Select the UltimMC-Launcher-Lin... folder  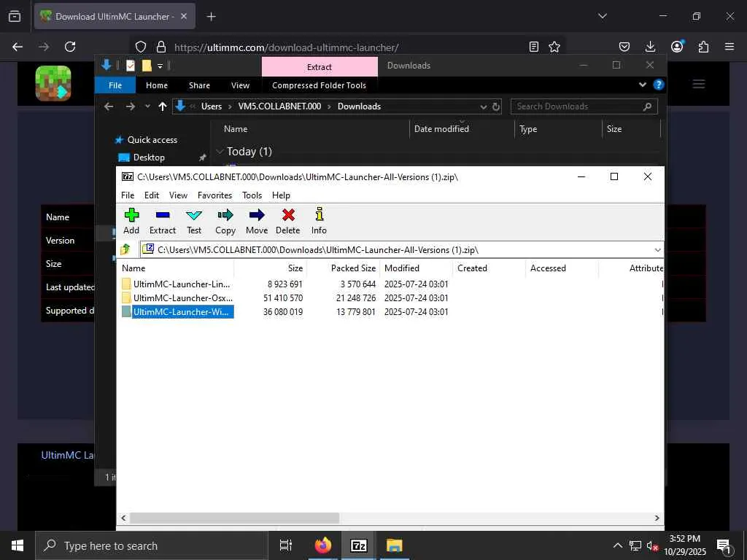tap(177, 284)
